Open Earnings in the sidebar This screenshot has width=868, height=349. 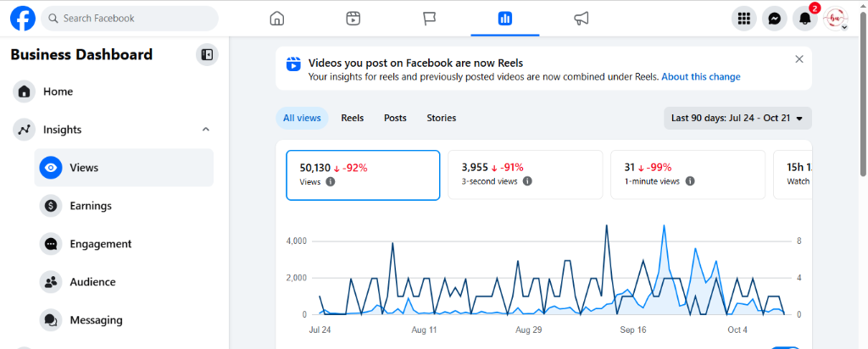tap(124, 206)
